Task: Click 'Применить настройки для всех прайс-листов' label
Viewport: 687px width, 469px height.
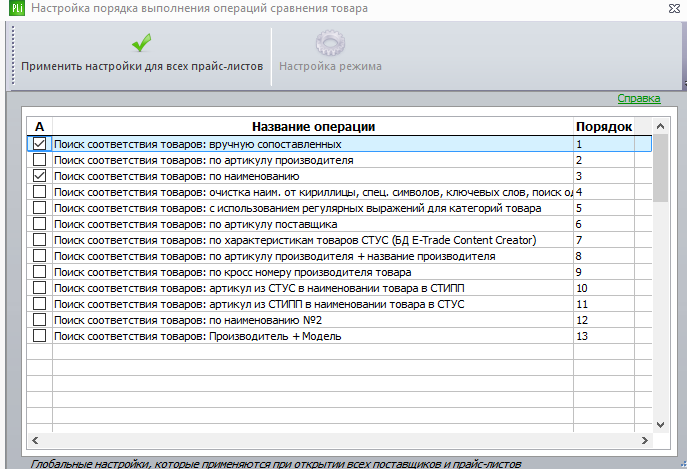Action: (x=142, y=66)
